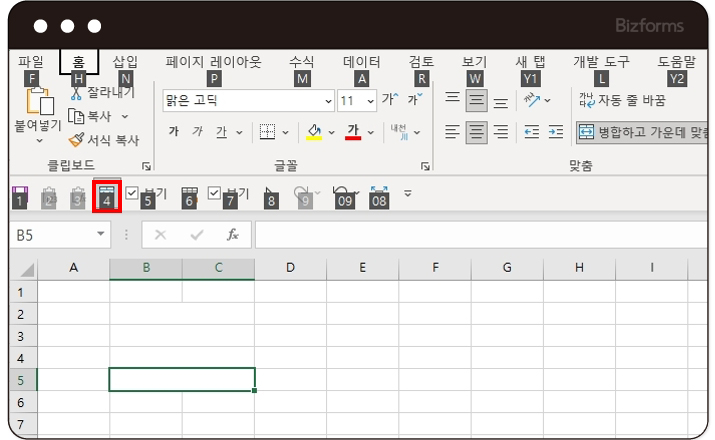Toggle the first 보기 checkbox in quick toolbar
Viewport: 715px width, 440px height.
click(132, 193)
